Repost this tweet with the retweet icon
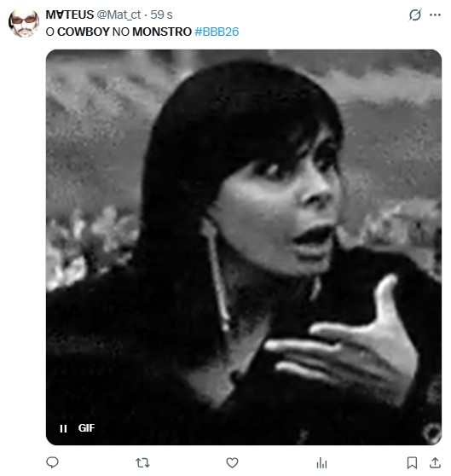This screenshot has height=476, width=451. click(142, 462)
